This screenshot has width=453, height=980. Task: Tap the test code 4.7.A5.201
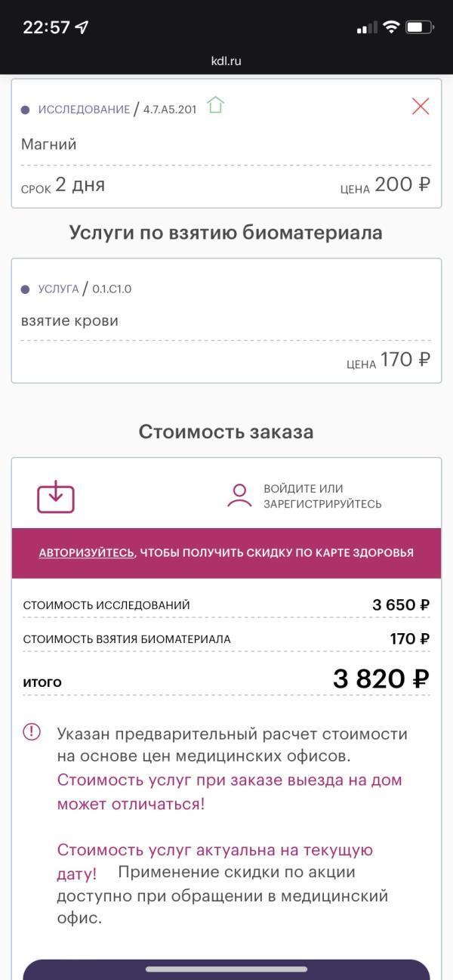170,110
